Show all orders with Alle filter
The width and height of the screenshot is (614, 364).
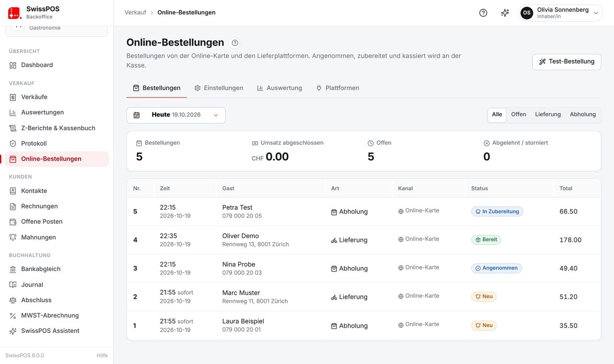click(497, 115)
